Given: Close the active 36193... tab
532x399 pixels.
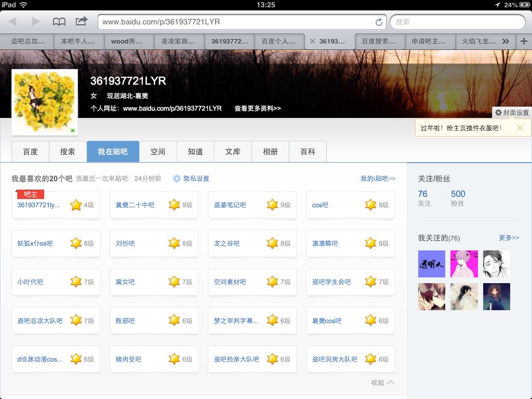Looking at the screenshot, I should tap(312, 41).
